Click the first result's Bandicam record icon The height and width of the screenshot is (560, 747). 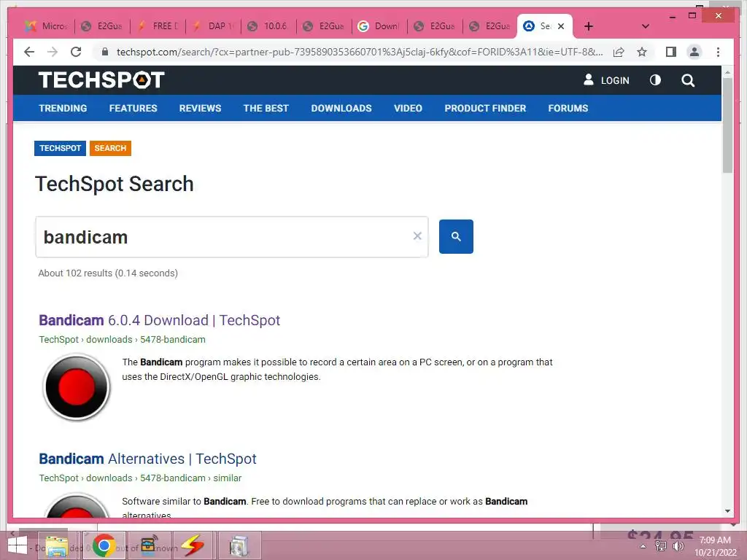pos(77,387)
